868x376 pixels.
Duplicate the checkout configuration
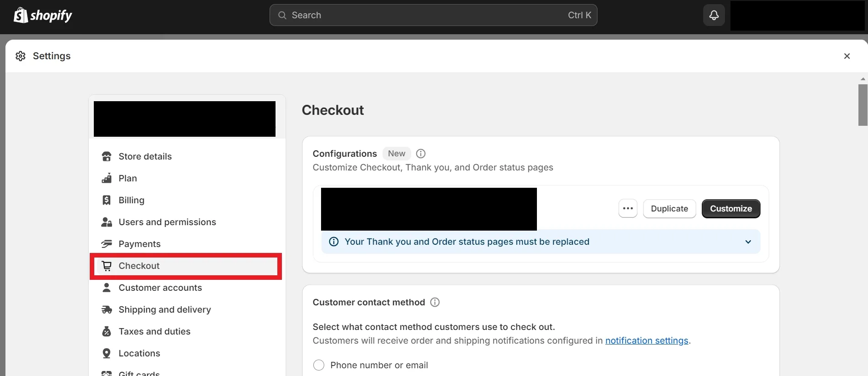669,208
